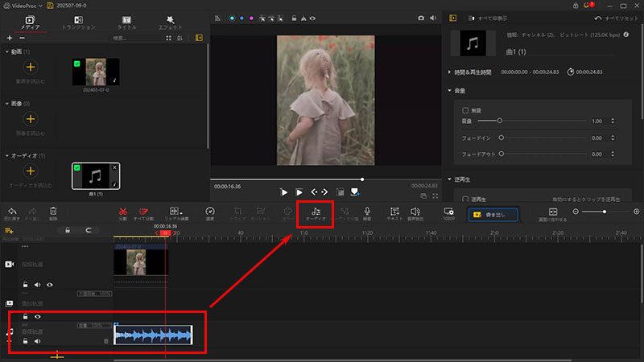Select the magenta color marker dot
The width and height of the screenshot is (644, 362).
[251, 18]
